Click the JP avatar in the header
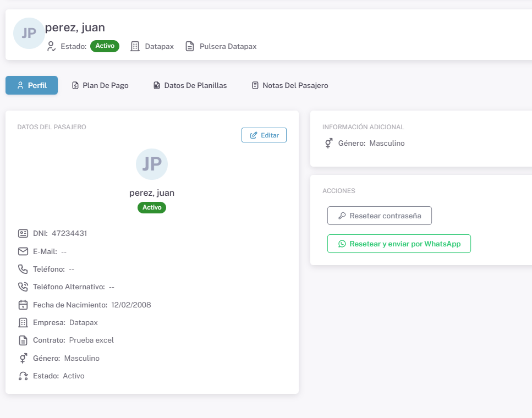The height and width of the screenshot is (418, 532). coord(29,33)
